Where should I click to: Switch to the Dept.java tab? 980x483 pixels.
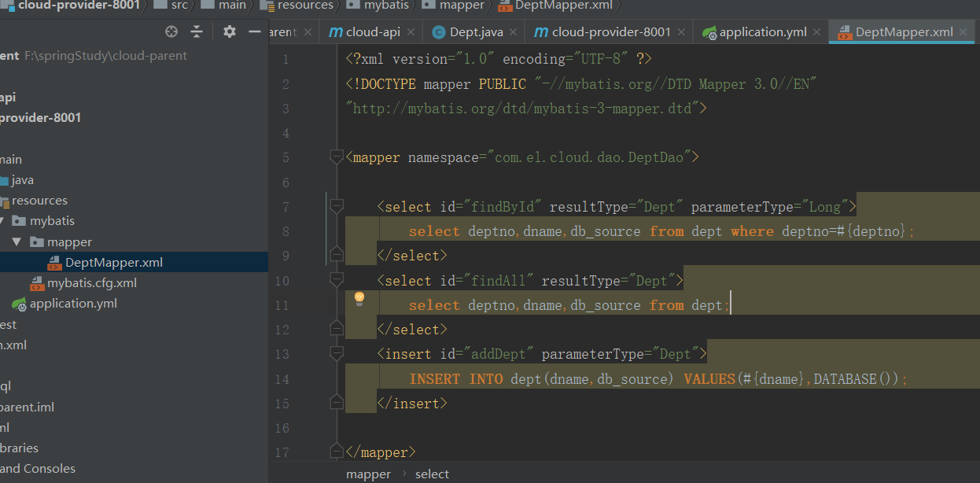(475, 32)
